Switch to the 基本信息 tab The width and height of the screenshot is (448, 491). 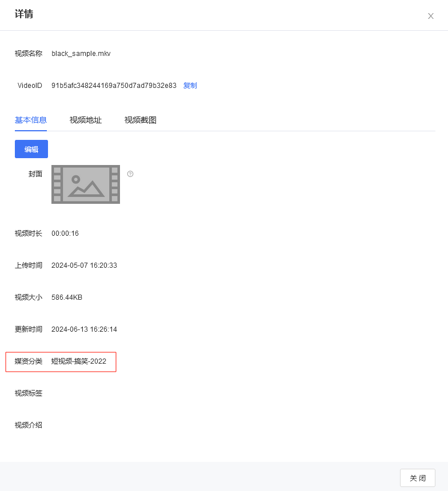(31, 120)
